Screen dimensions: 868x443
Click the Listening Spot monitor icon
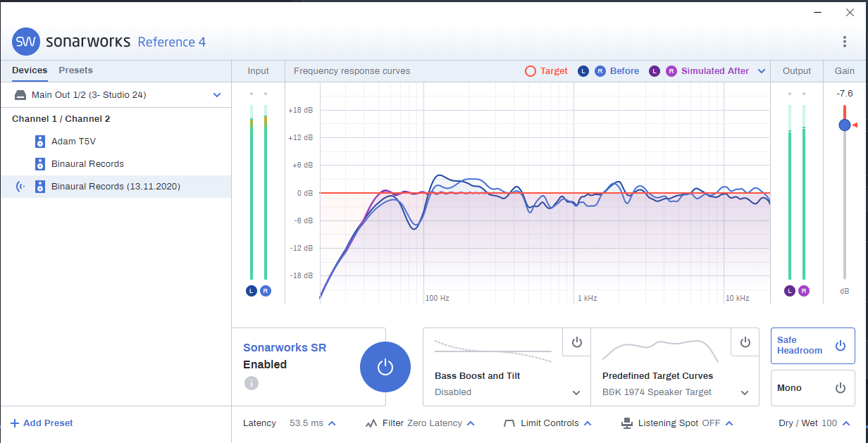click(x=627, y=423)
